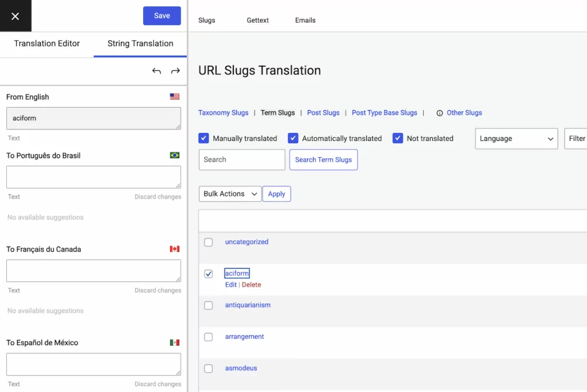
Task: Open Post Slugs link
Action: click(x=323, y=113)
